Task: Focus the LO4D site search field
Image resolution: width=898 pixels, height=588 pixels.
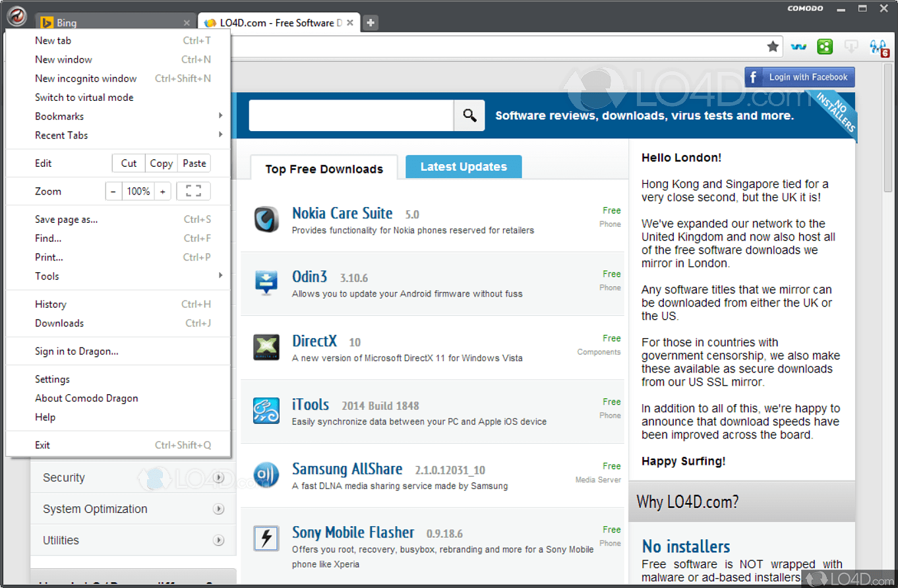Action: [x=351, y=115]
